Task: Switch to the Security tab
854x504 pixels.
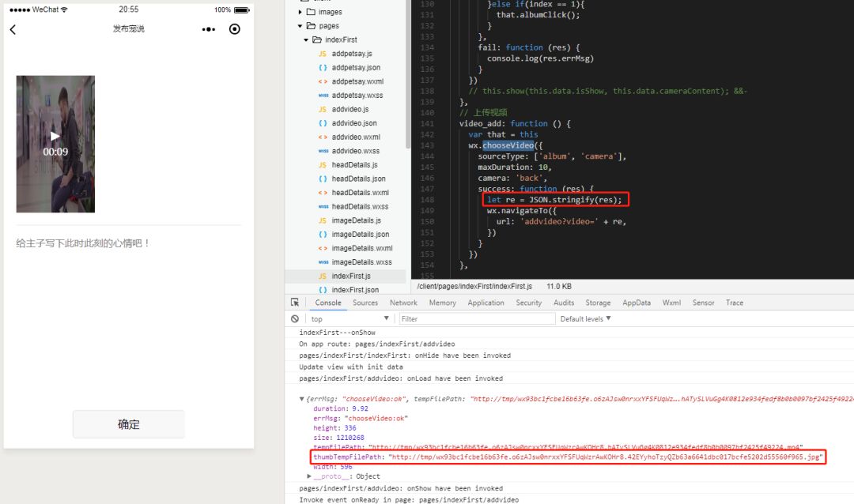Action: click(x=528, y=303)
